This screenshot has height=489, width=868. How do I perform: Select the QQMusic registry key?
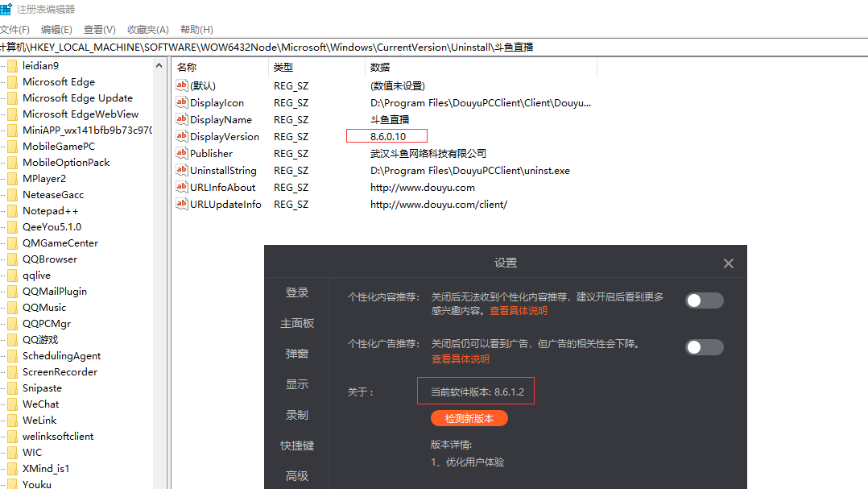click(x=43, y=308)
